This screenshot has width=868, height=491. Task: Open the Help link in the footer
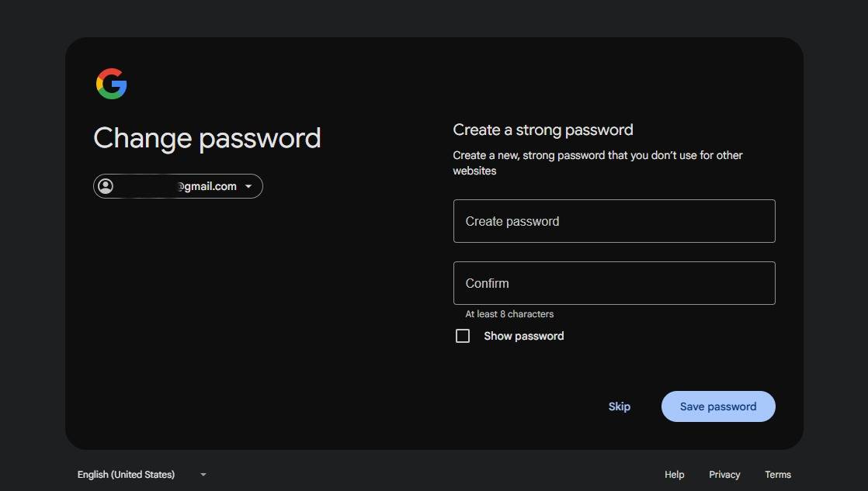(674, 475)
